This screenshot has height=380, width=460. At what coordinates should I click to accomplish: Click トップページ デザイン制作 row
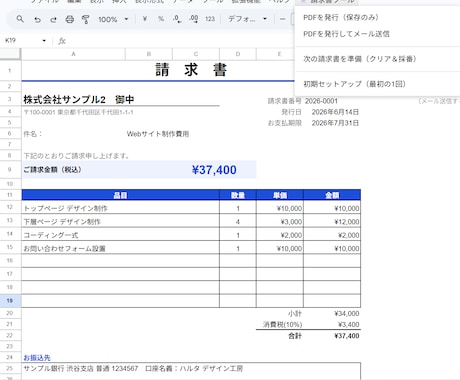(x=120, y=208)
